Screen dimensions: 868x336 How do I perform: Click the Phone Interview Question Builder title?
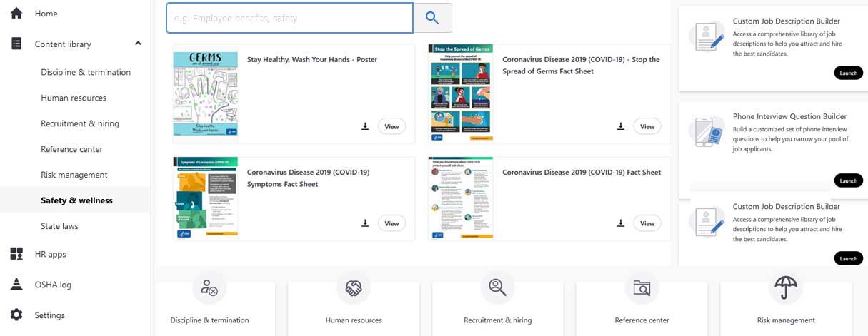point(789,116)
